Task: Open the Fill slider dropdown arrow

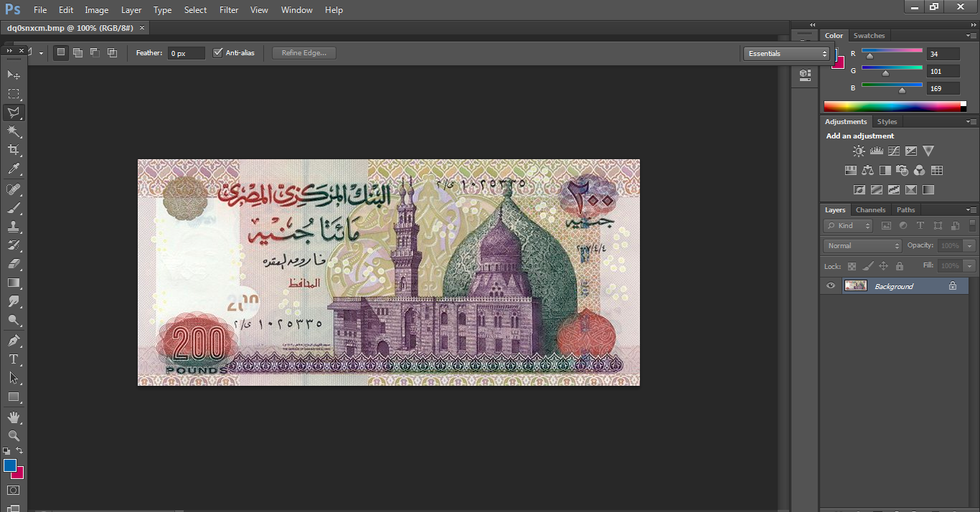Action: click(970, 265)
